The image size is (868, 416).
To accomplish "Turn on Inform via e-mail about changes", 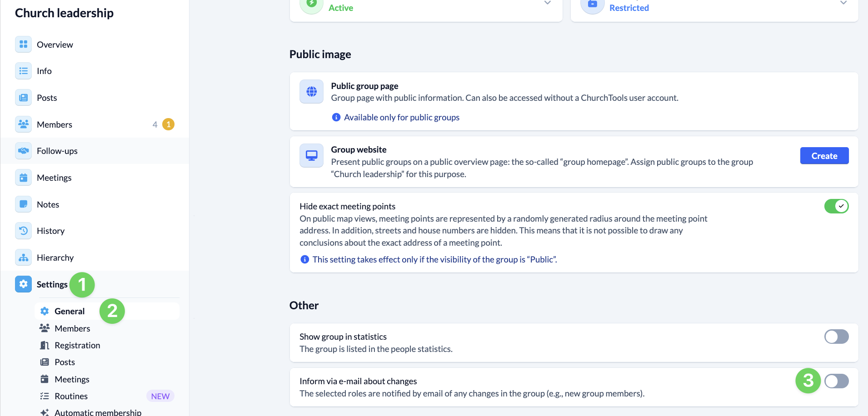I will click(x=836, y=381).
